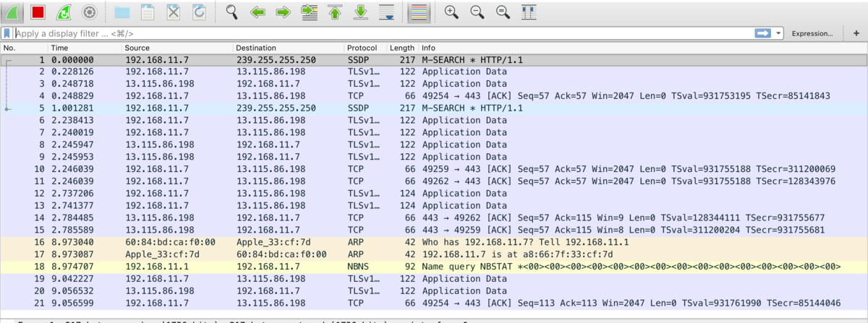Find a packet with the magnifier
Screen dimensions: 868x323
232,12
